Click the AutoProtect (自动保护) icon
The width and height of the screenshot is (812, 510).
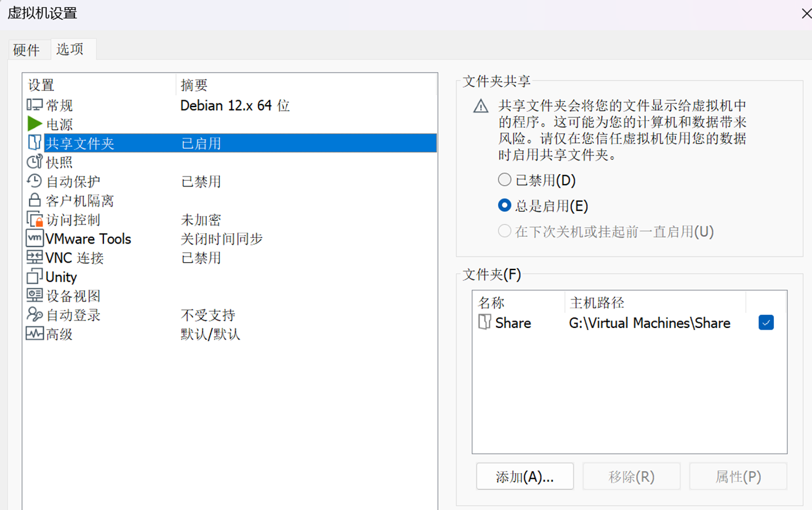pos(34,181)
